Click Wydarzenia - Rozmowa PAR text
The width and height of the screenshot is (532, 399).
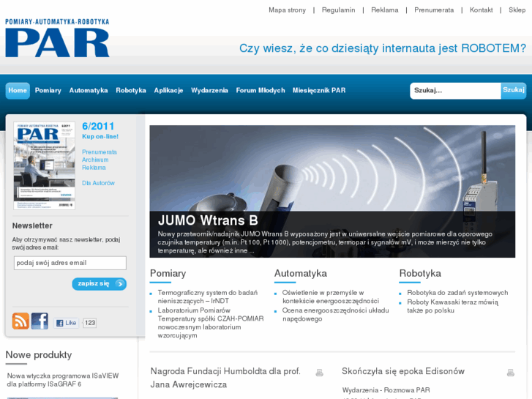coord(386,390)
